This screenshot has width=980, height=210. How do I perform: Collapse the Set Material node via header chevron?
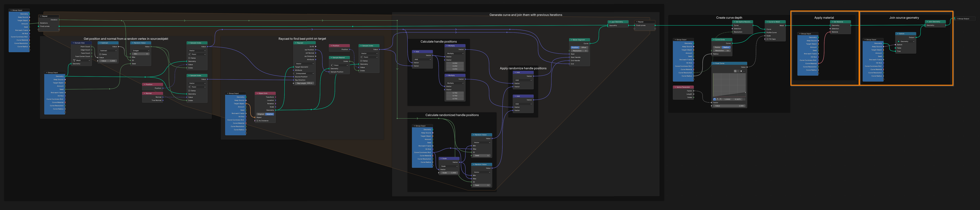[832, 22]
